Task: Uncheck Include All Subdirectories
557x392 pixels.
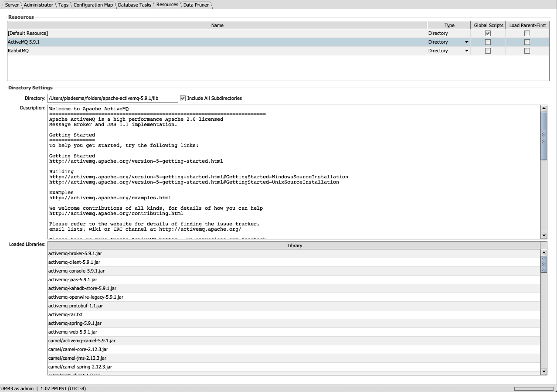Action: (x=183, y=99)
